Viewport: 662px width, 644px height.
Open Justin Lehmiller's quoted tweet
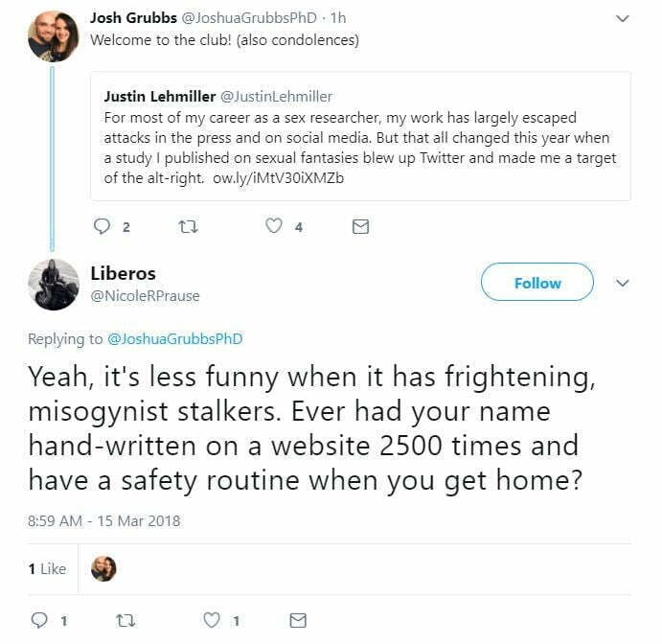tap(360, 135)
